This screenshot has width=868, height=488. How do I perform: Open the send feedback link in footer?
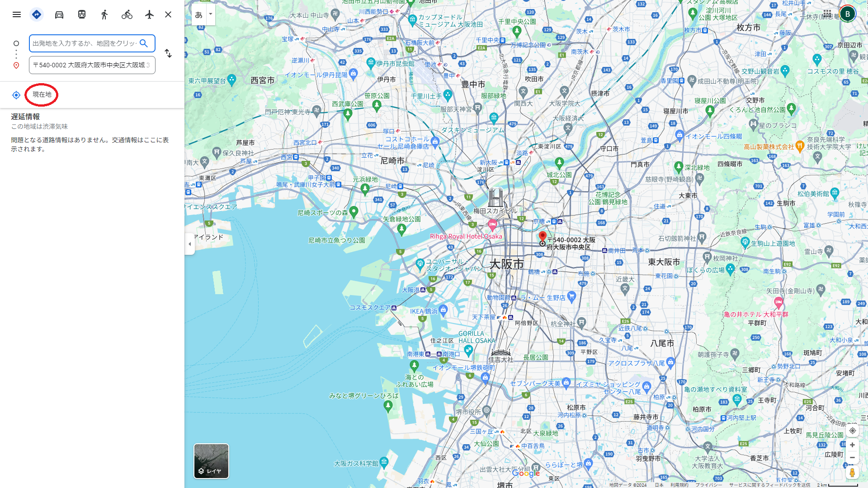tap(769, 485)
